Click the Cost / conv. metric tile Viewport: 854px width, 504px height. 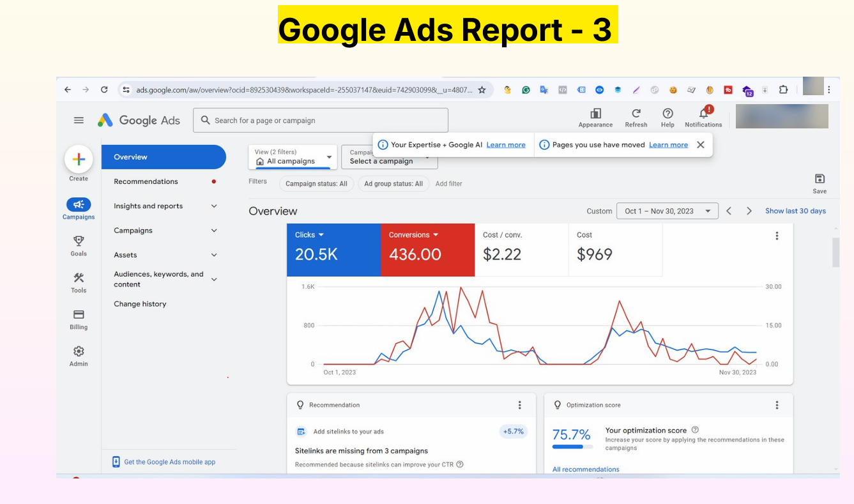521,250
